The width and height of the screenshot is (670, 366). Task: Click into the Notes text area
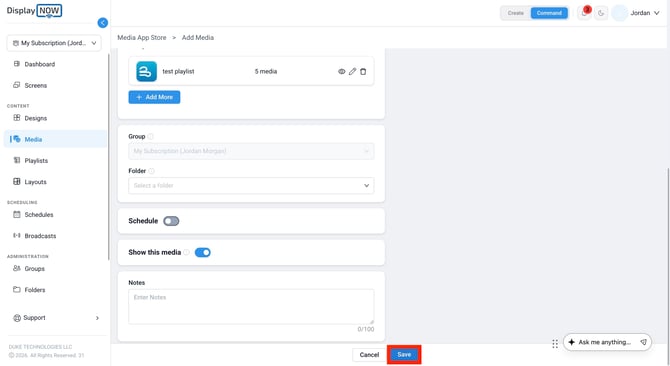251,307
